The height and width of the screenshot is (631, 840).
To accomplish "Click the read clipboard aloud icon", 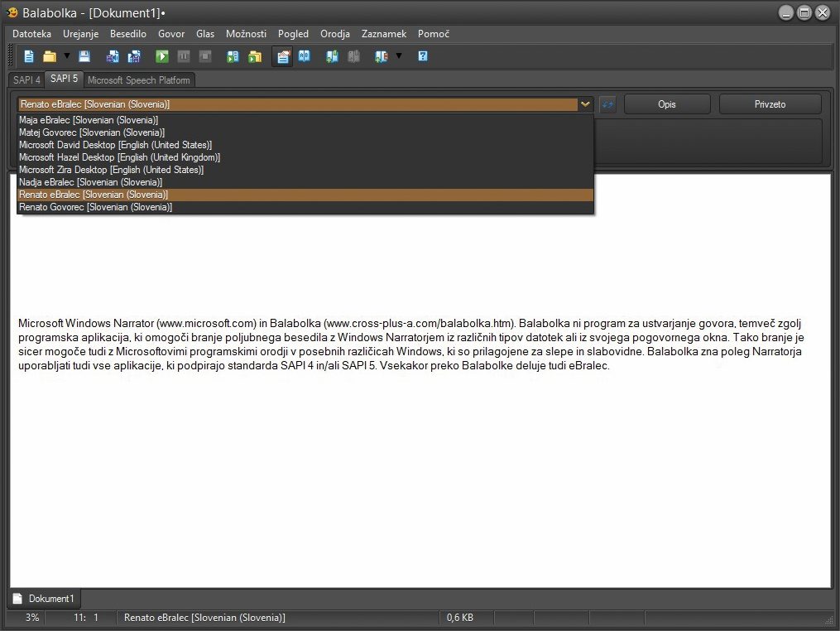I will [233, 56].
